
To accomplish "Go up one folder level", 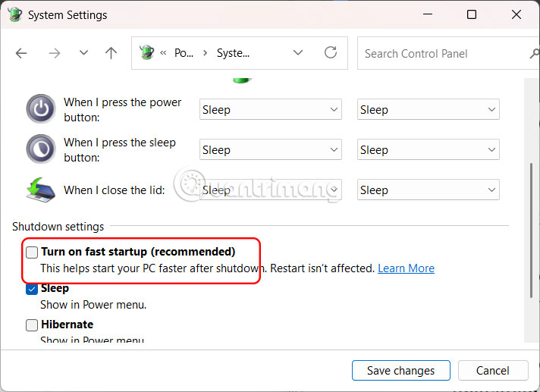I will 111,53.
